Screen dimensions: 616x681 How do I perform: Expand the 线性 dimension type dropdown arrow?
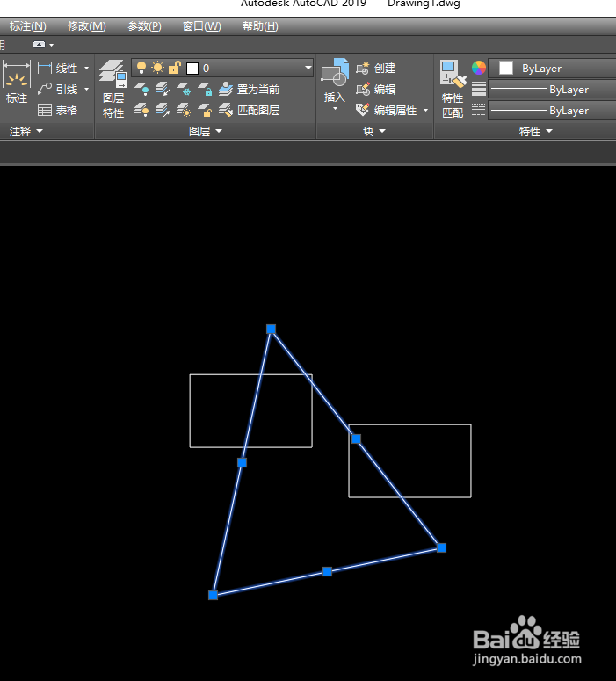pyautogui.click(x=86, y=69)
